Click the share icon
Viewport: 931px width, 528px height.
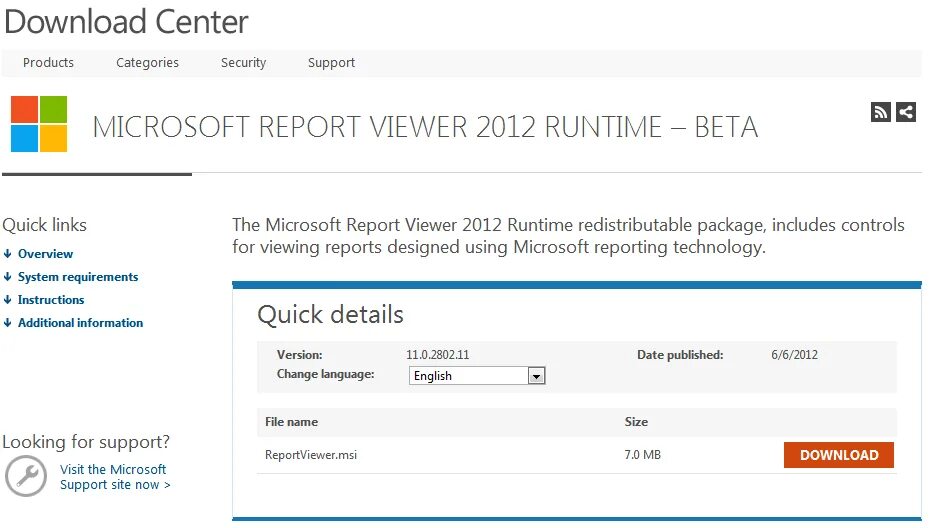coord(905,112)
